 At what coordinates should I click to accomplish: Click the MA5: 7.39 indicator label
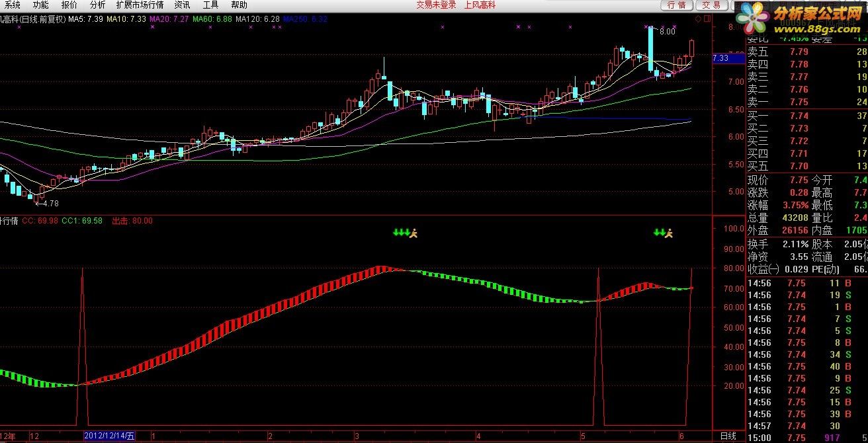[x=85, y=19]
